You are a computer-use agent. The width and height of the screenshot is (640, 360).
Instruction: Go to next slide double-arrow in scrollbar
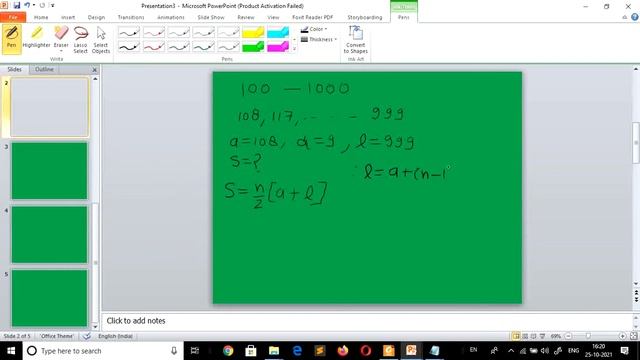pyautogui.click(x=636, y=300)
